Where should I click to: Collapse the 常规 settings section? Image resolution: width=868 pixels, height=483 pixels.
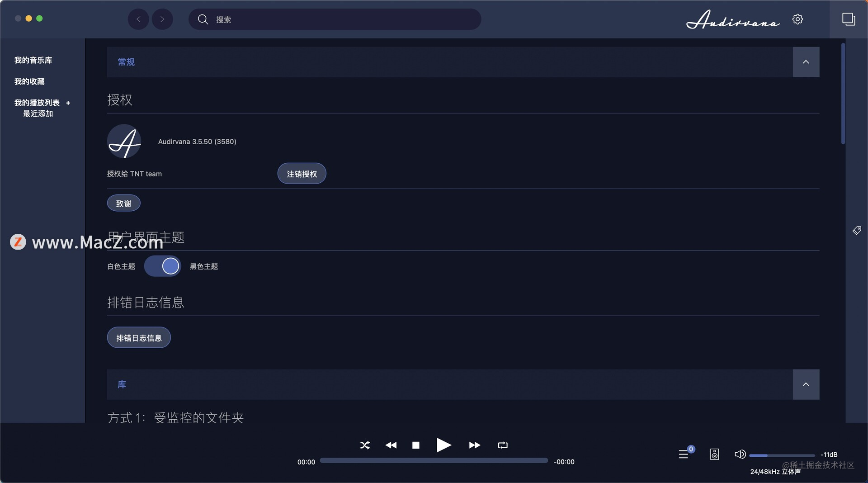806,62
